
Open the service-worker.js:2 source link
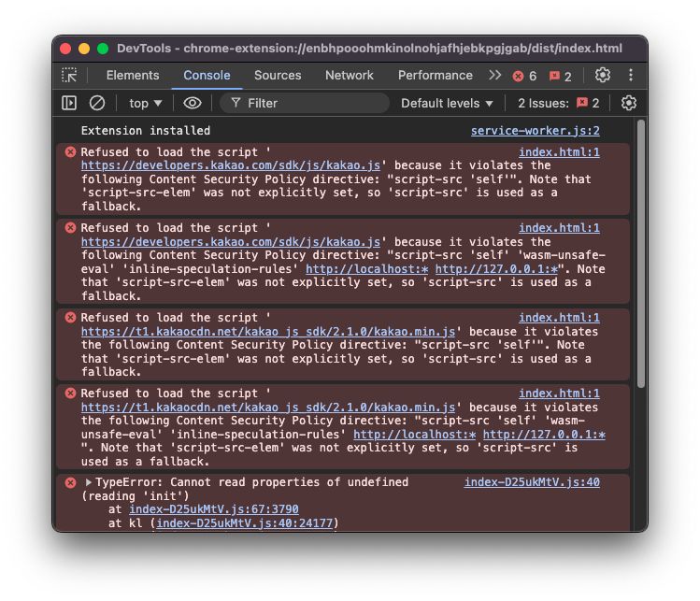(x=536, y=131)
